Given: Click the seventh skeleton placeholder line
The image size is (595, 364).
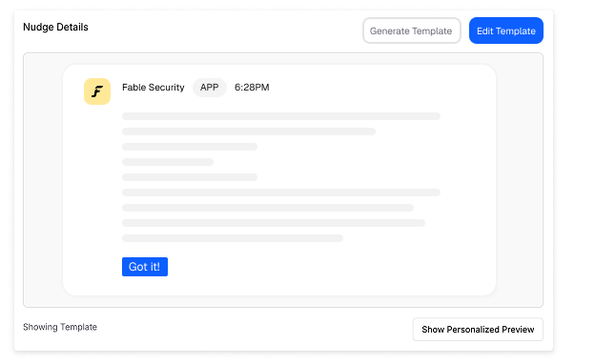Looking at the screenshot, I should click(x=268, y=208).
